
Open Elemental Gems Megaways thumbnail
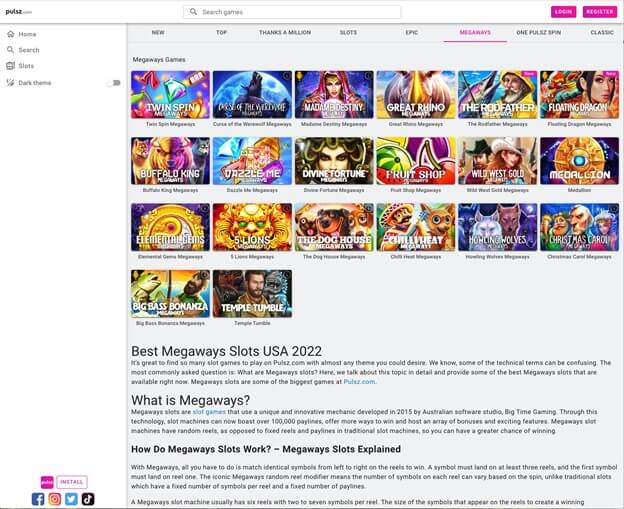pos(170,227)
